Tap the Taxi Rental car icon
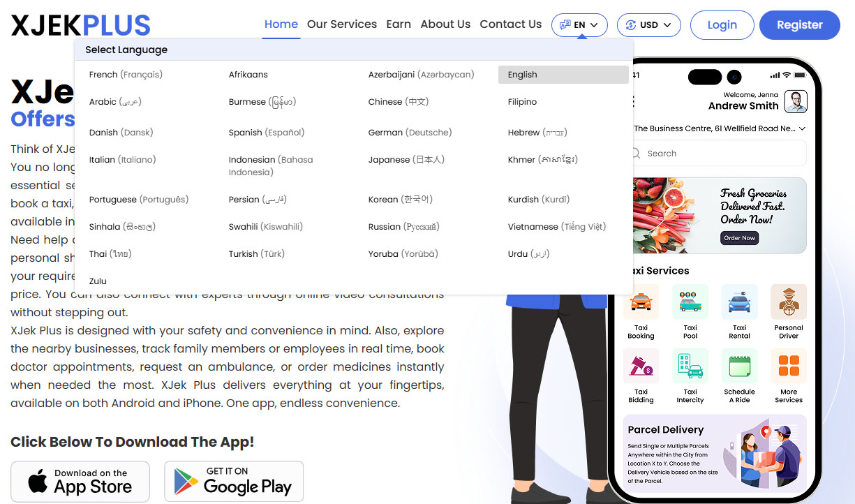 739,303
